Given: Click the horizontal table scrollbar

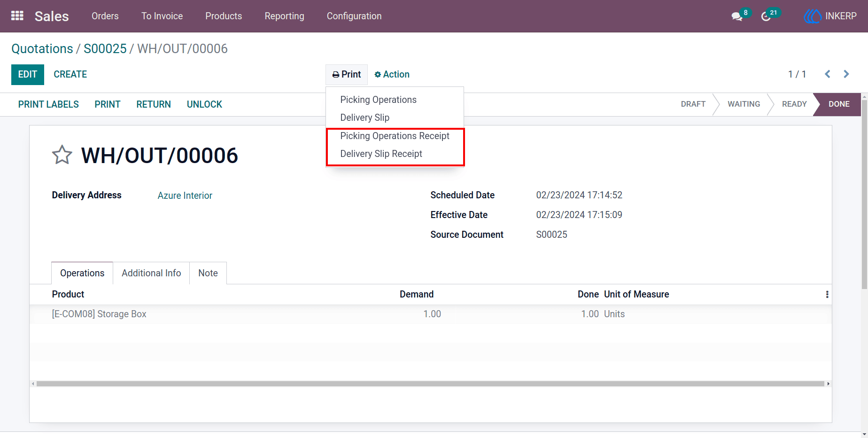Looking at the screenshot, I should point(430,384).
